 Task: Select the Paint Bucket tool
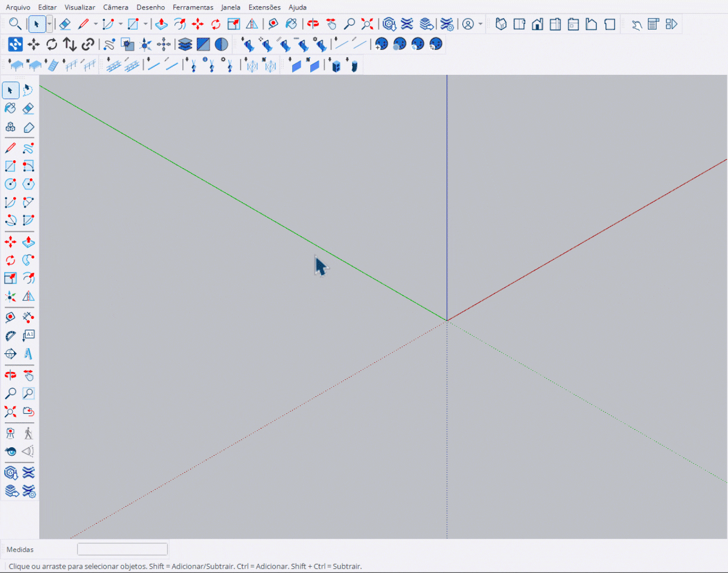pyautogui.click(x=10, y=108)
